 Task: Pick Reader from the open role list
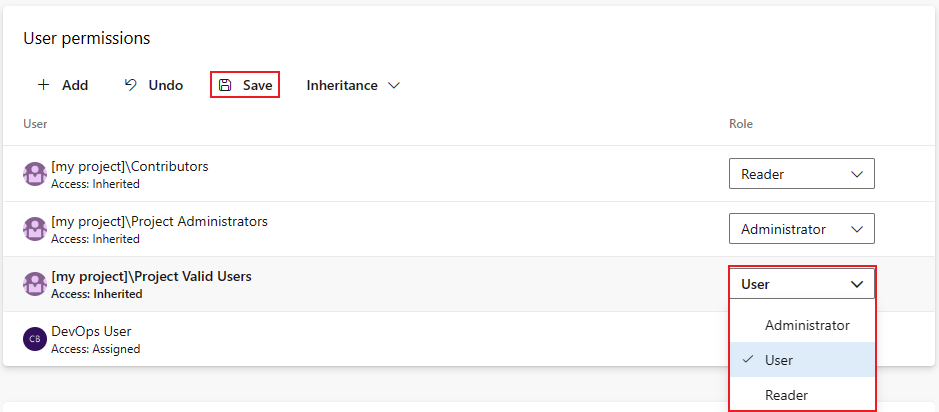click(802, 395)
